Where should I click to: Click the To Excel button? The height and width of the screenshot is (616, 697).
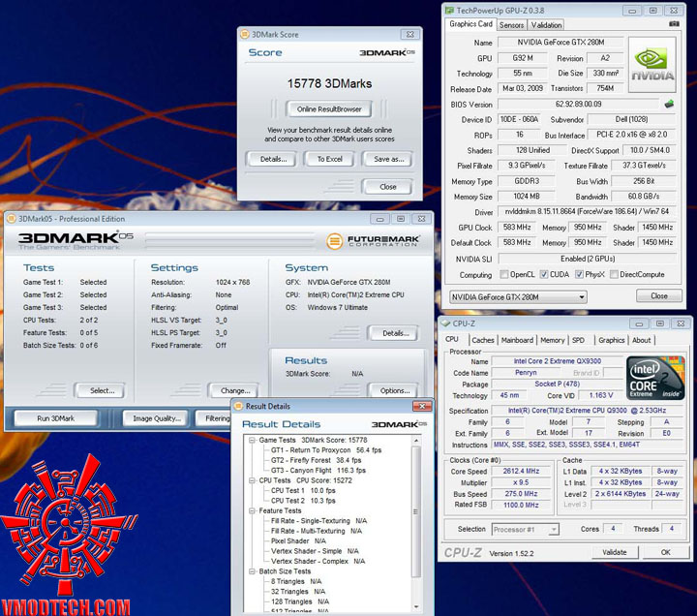click(329, 159)
